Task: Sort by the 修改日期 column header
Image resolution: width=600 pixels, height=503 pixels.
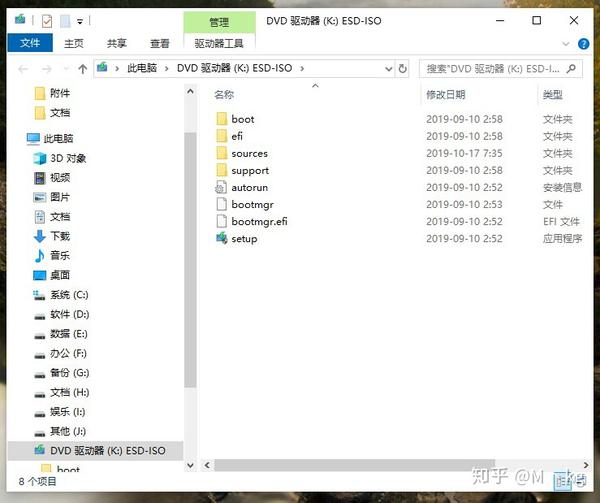Action: tap(446, 94)
